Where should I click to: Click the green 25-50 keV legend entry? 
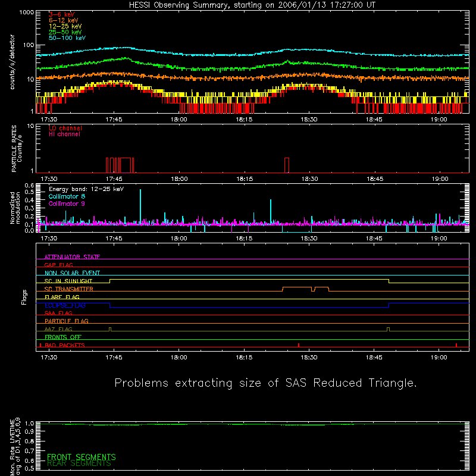65,32
